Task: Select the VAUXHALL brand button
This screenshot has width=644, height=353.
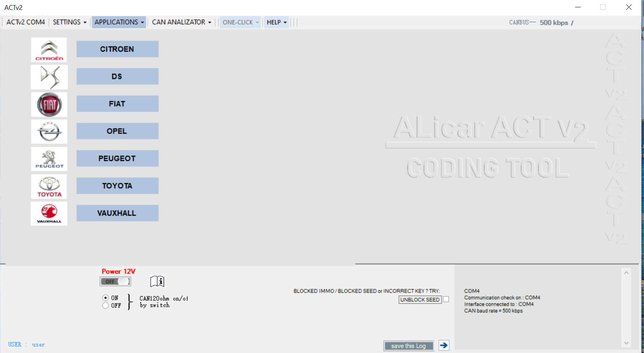Action: click(x=117, y=213)
